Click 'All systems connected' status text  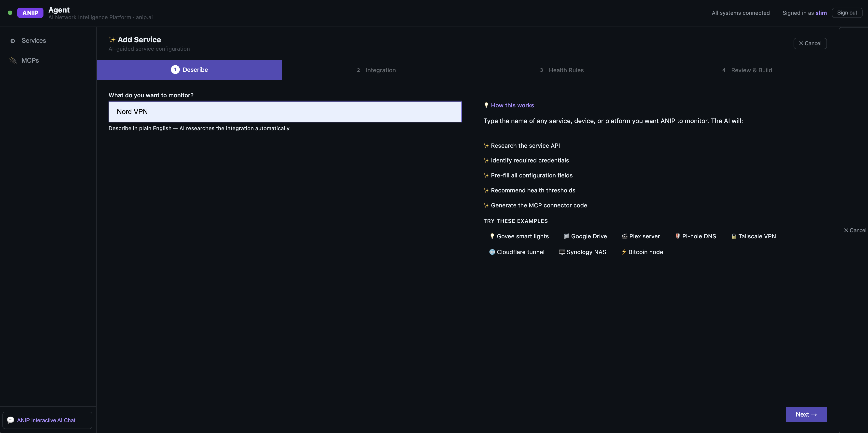[x=741, y=13]
